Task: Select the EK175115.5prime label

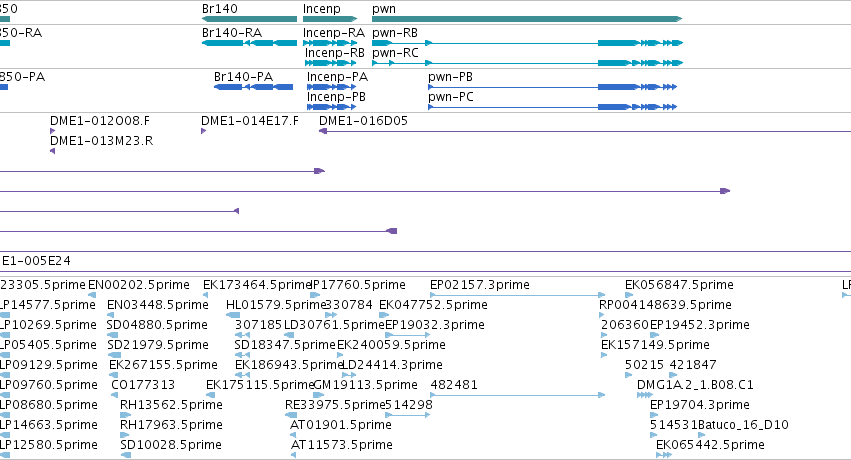Action: [261, 385]
